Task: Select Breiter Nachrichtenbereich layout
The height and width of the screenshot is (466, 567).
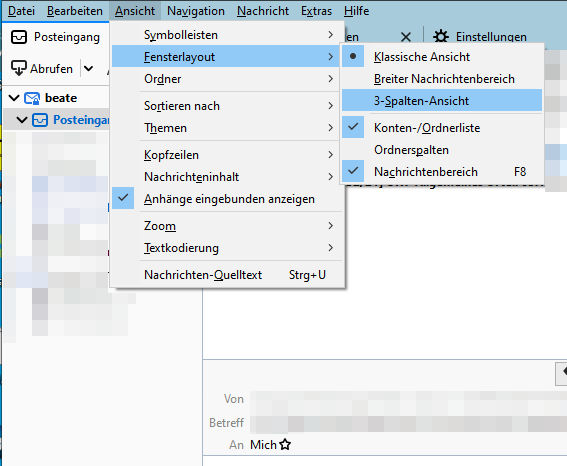Action: (x=442, y=78)
